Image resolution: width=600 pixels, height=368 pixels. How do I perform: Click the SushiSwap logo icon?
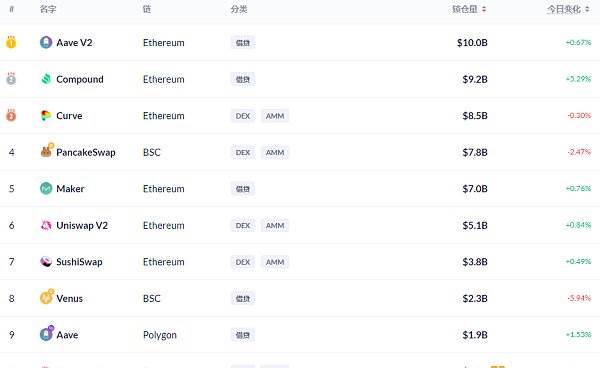(x=46, y=262)
